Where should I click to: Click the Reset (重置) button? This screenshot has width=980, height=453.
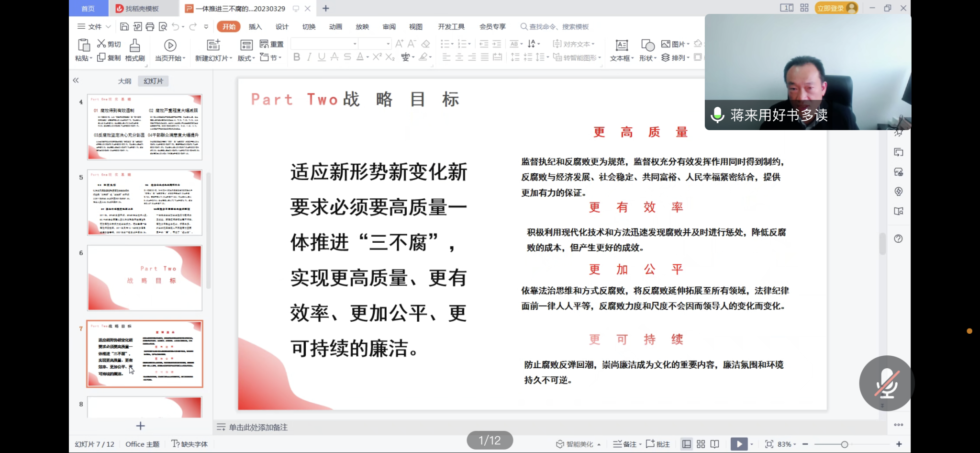point(272,44)
